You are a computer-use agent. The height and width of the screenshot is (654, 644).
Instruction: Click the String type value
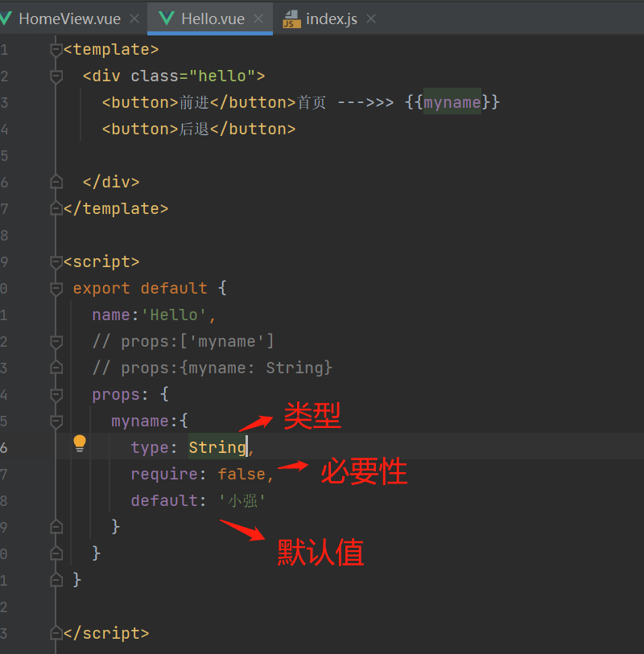[217, 447]
